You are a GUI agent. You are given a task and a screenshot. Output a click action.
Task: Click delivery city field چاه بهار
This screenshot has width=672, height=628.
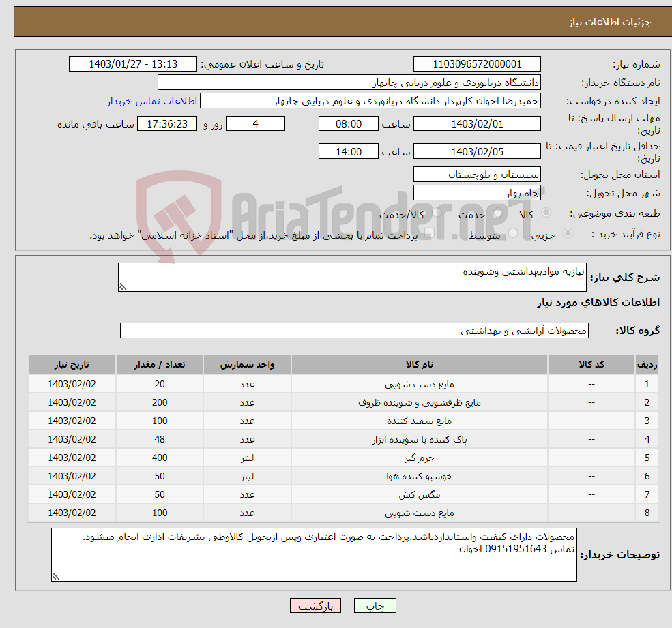477,193
